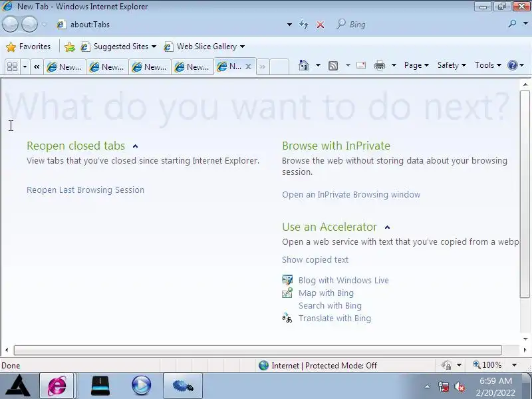Click the Forward navigation button
The width and height of the screenshot is (532, 399).
point(29,25)
